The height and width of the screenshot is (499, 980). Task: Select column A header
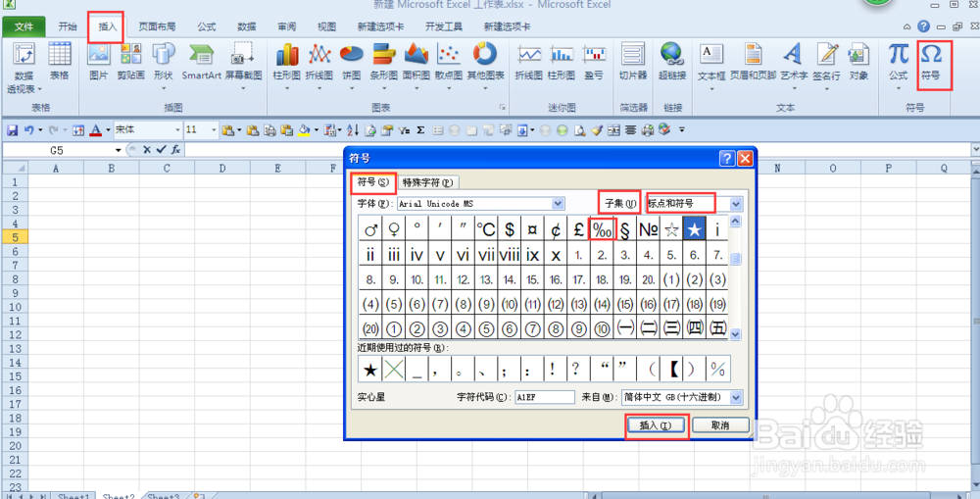[56, 169]
